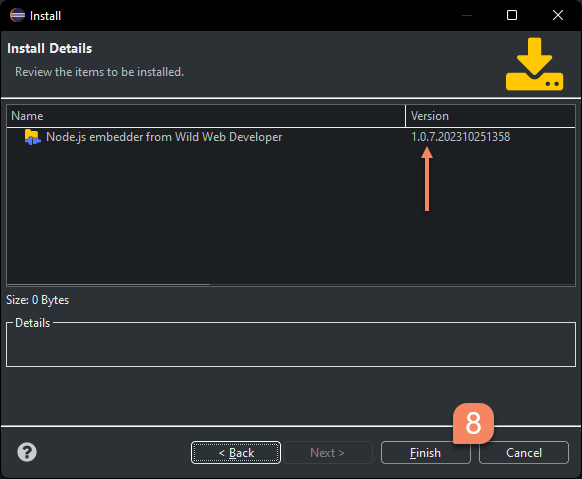Sort items by the Name column header

pyautogui.click(x=206, y=116)
